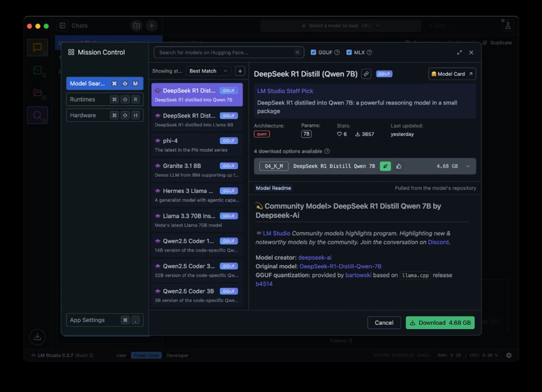This screenshot has height=392, width=542.
Task: Switch to User mode
Action: [x=121, y=355]
